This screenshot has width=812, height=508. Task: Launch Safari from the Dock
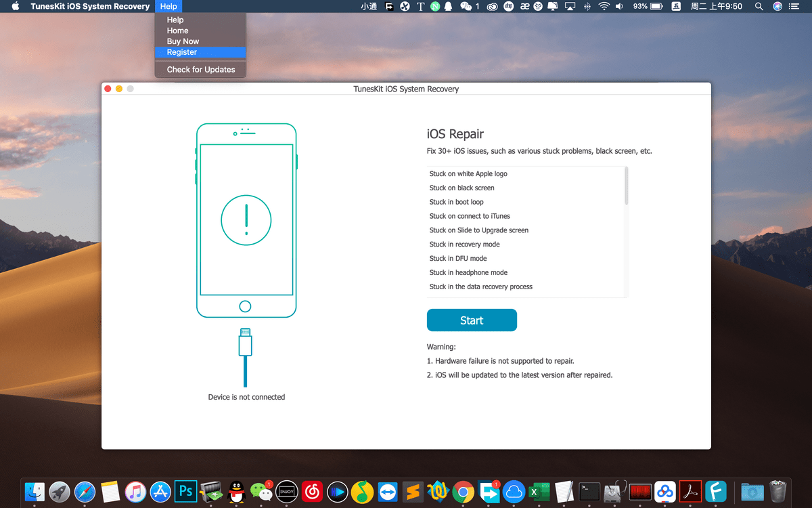[85, 491]
